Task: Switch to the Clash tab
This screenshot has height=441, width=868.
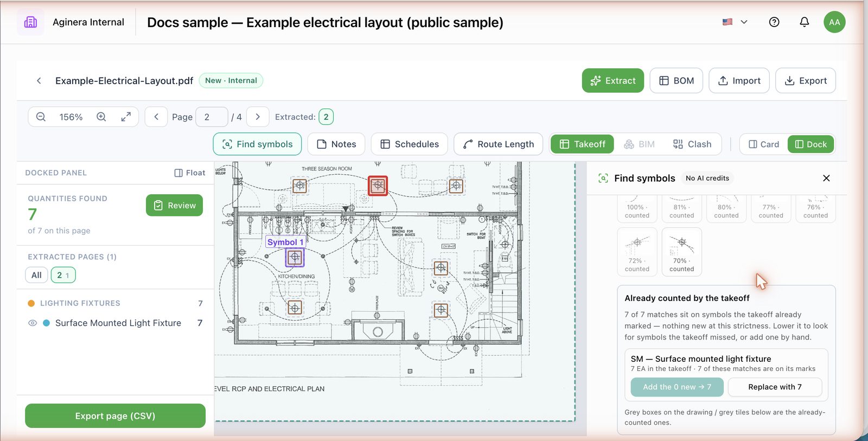Action: (692, 144)
